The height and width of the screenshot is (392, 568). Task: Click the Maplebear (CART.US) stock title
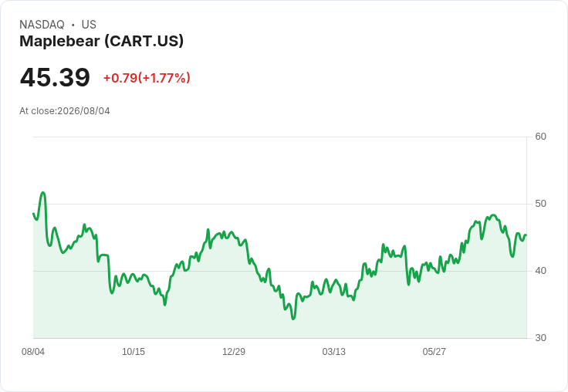101,41
